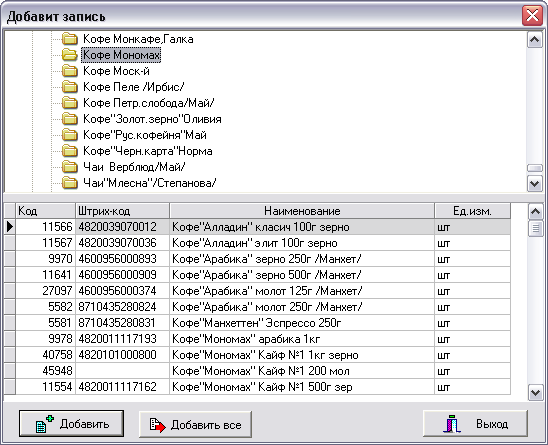Click folder icon of Кофе"Рус.кофейня"Май

pos(70,135)
